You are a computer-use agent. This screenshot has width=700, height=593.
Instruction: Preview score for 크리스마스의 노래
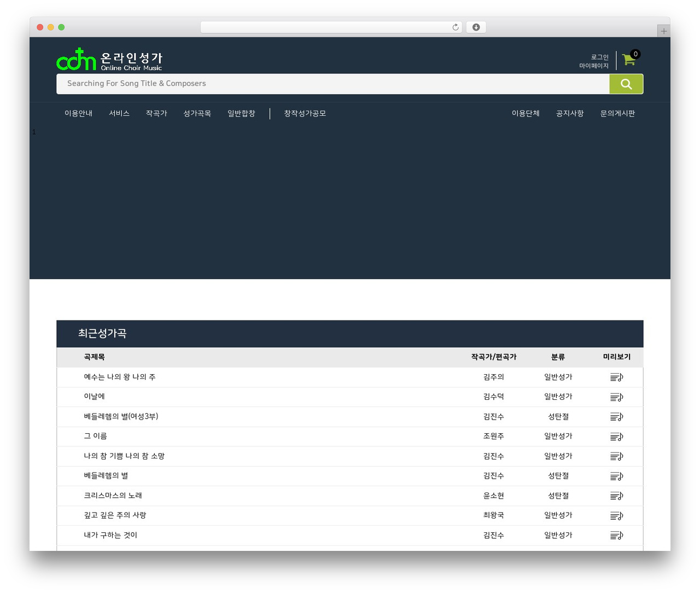(x=616, y=496)
